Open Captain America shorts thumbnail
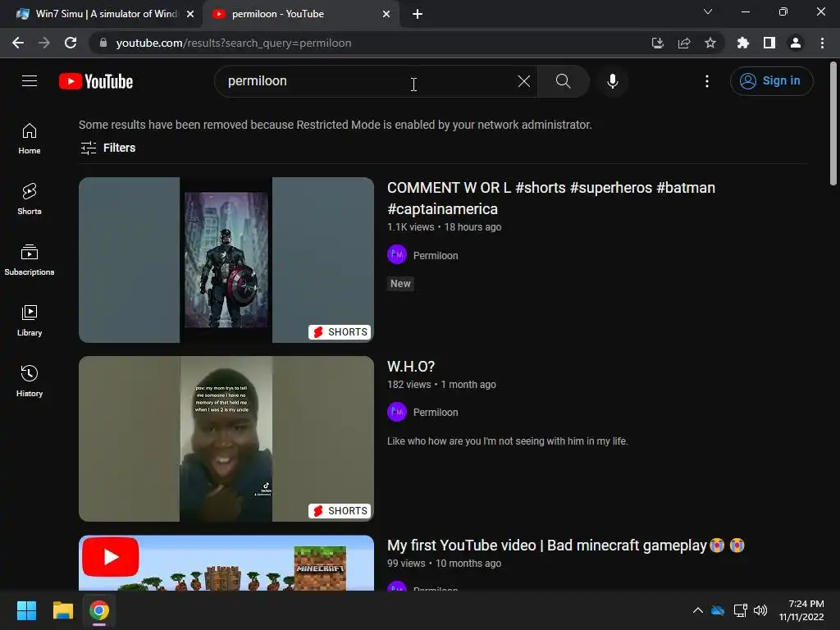 point(226,260)
